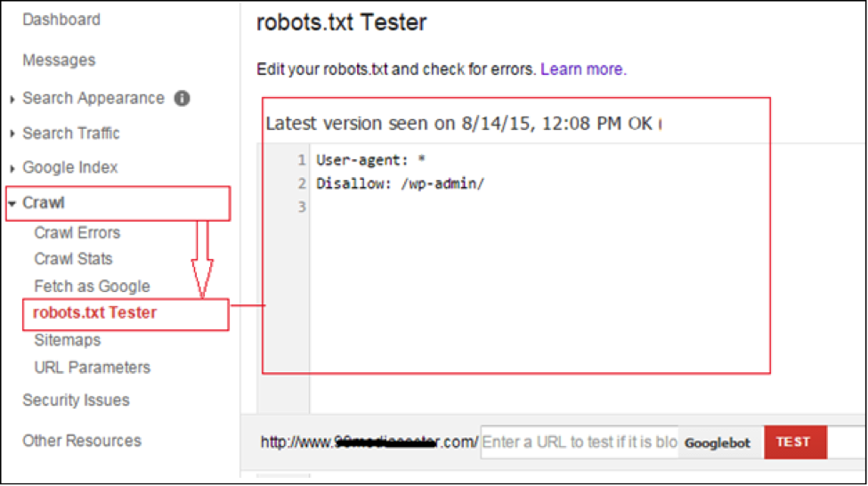Open the Dashboard page
Viewport: 868px width, 486px height.
(x=61, y=20)
